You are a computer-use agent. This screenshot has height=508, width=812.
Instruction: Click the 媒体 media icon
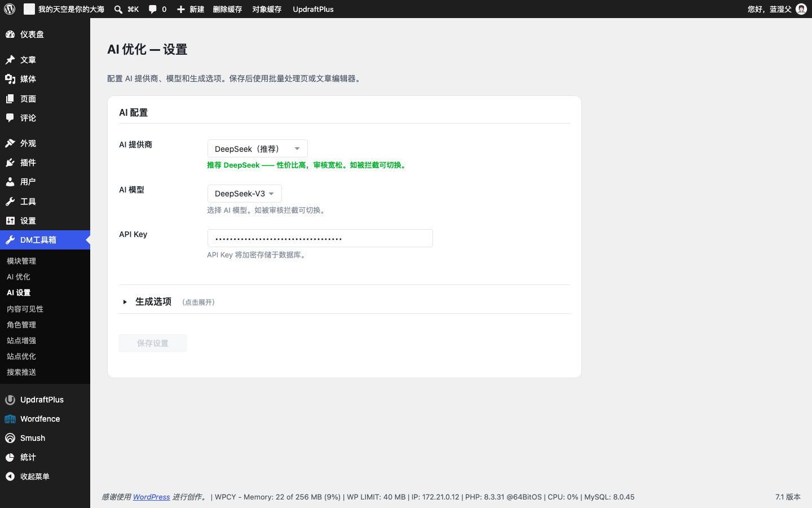point(10,79)
